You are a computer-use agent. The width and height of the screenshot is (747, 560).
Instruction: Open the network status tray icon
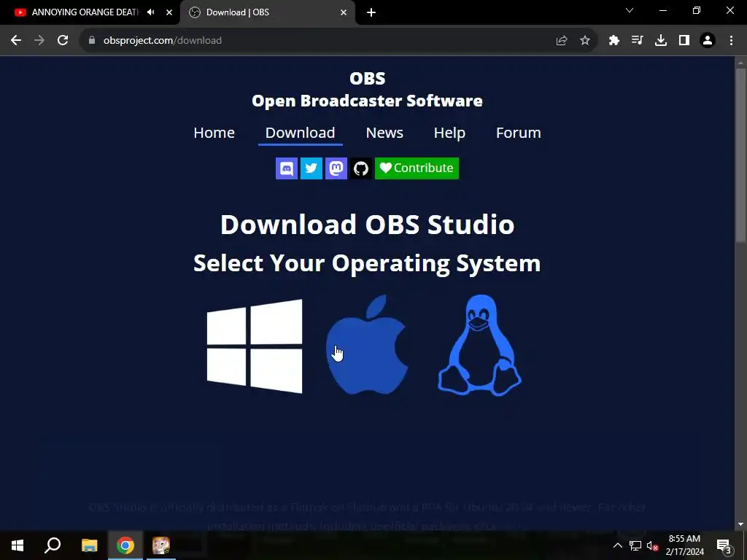(x=635, y=545)
